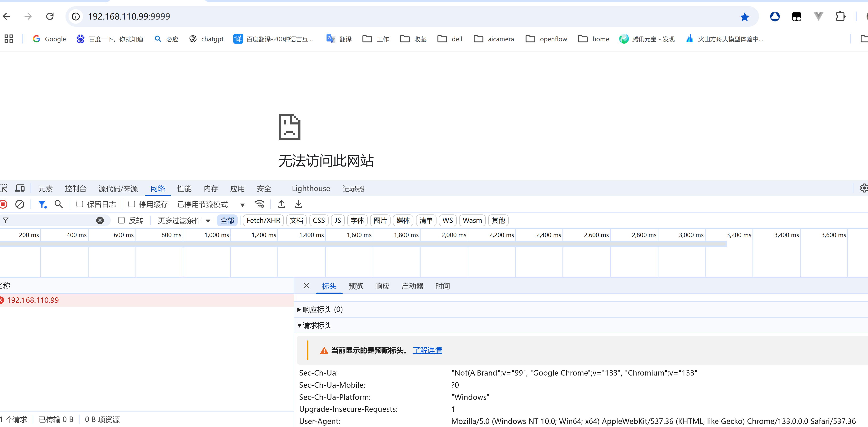Open the 百度一下 bookmark
The image size is (868, 427).
110,39
